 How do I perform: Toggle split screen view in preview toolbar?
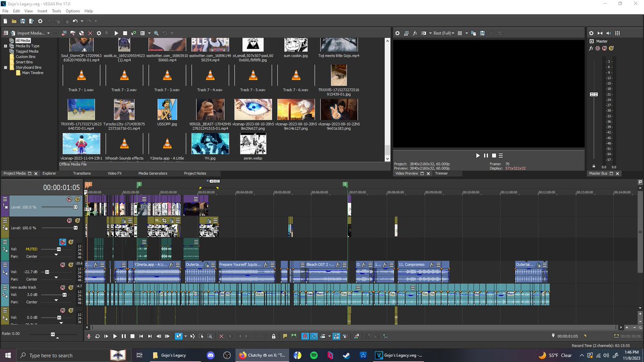point(423,33)
